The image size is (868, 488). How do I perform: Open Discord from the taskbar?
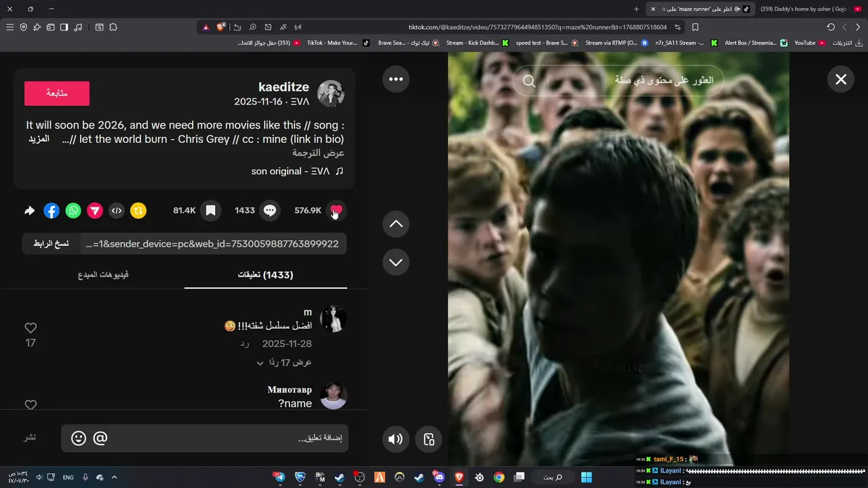pos(438,477)
